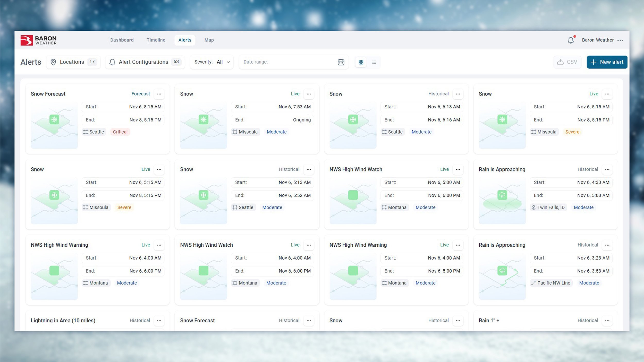Viewport: 644px width, 362px height.
Task: Click the location pin icon next to Locations
Action: 53,62
